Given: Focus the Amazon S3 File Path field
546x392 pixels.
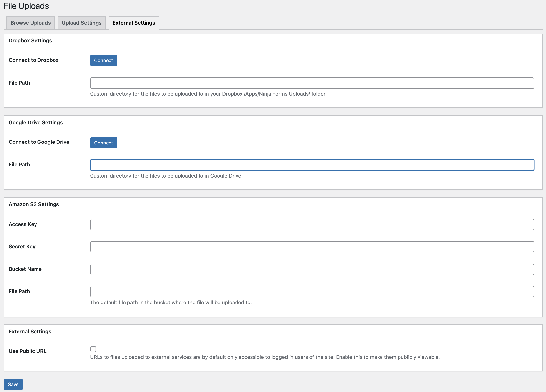Looking at the screenshot, I should pyautogui.click(x=312, y=292).
